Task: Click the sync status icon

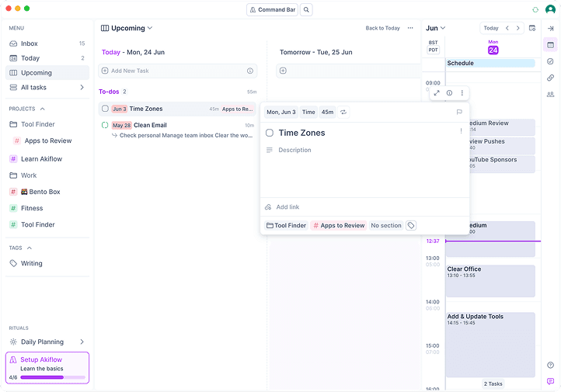Action: pos(535,10)
